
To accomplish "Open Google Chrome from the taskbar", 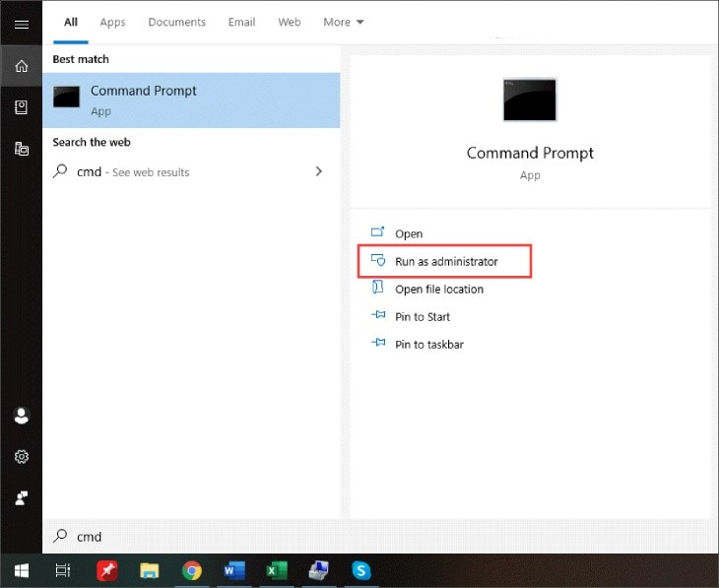I will click(192, 571).
